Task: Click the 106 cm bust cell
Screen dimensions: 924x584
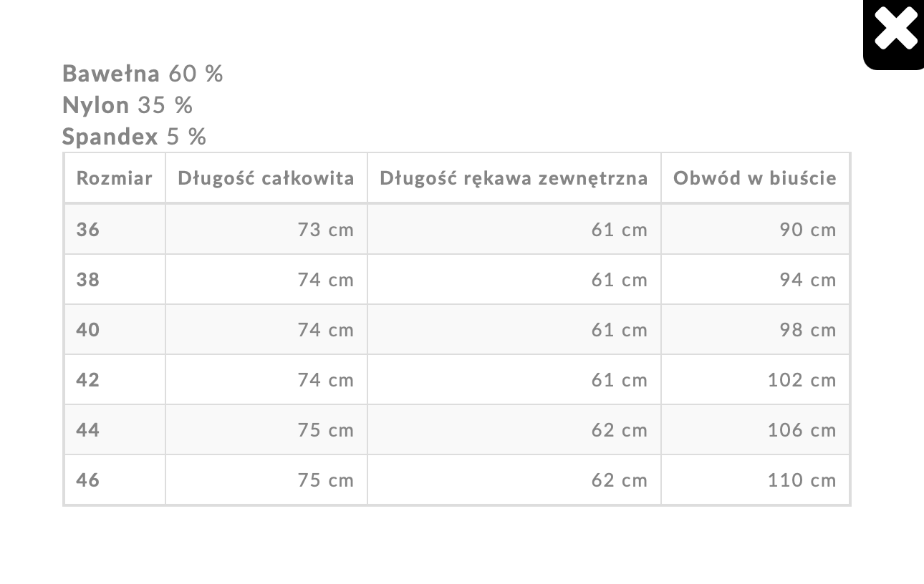Action: (x=802, y=430)
